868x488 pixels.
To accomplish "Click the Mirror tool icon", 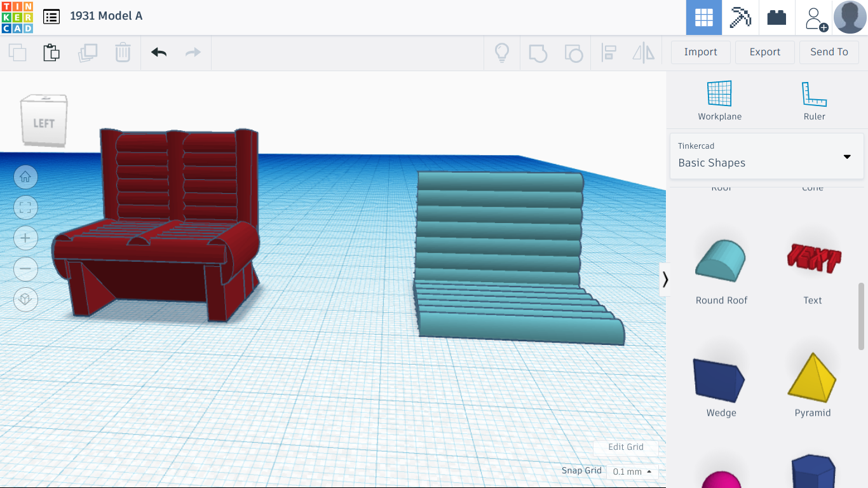I will (643, 52).
